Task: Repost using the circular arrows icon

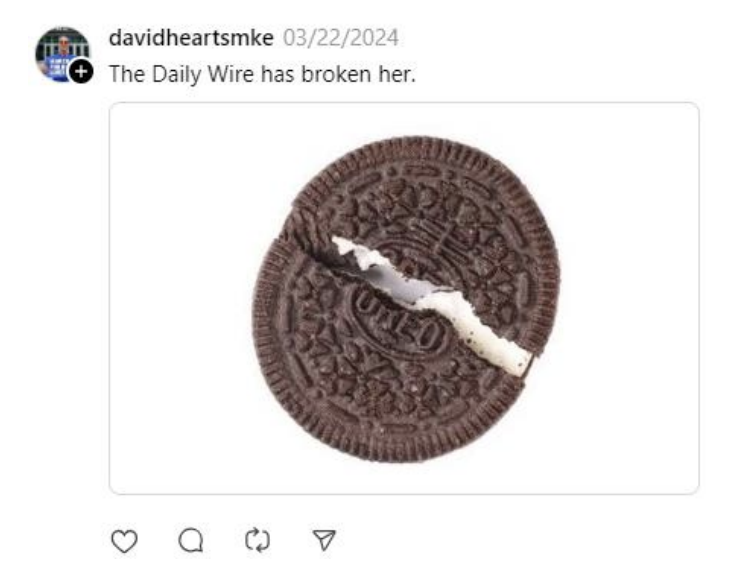Action: click(257, 541)
